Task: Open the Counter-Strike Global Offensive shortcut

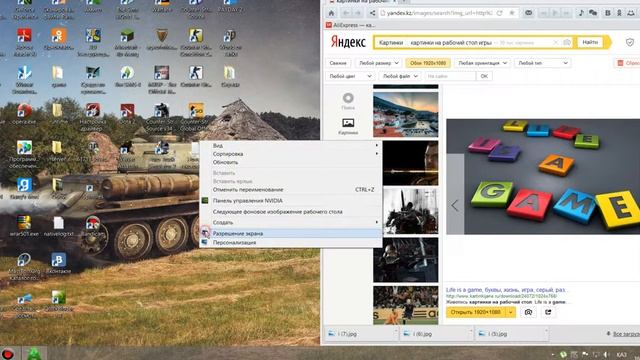Action: [196, 116]
